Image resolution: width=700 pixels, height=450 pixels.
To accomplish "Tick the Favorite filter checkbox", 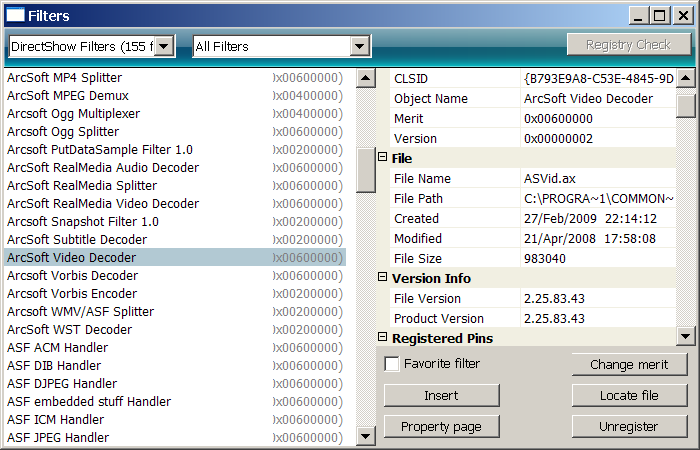I will [x=392, y=364].
